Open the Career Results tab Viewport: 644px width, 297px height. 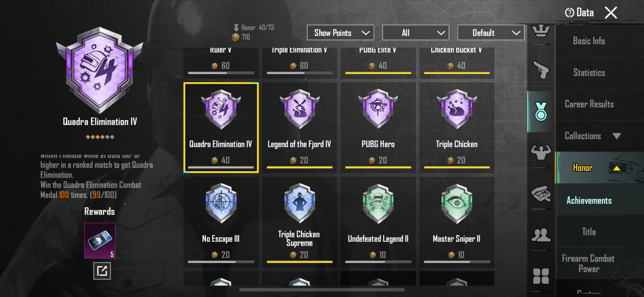click(589, 104)
